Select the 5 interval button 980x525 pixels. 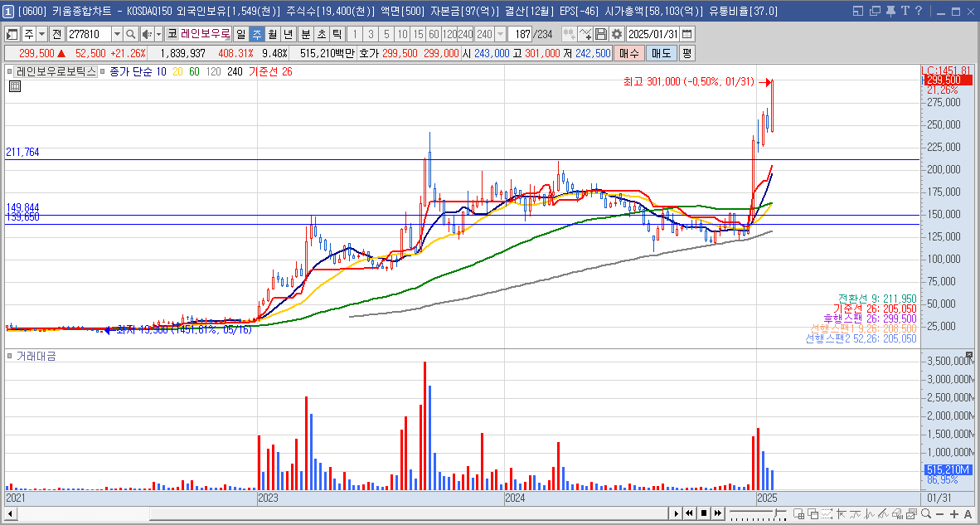pos(386,34)
